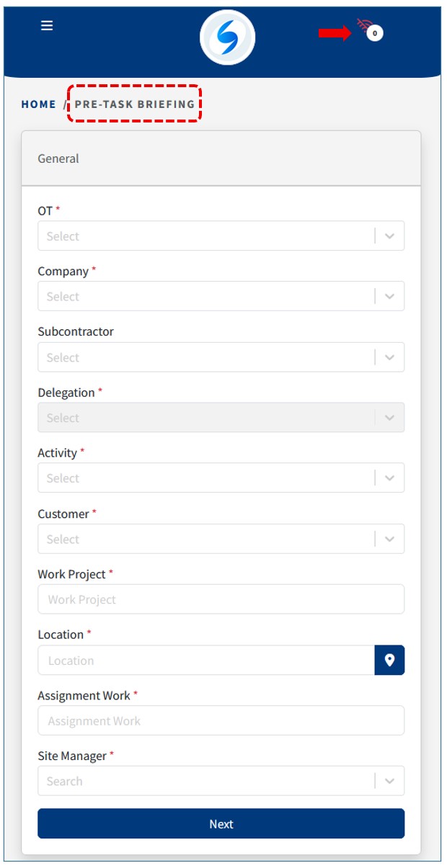447x868 pixels.
Task: Go to HOME breadcrumb link
Action: (38, 104)
